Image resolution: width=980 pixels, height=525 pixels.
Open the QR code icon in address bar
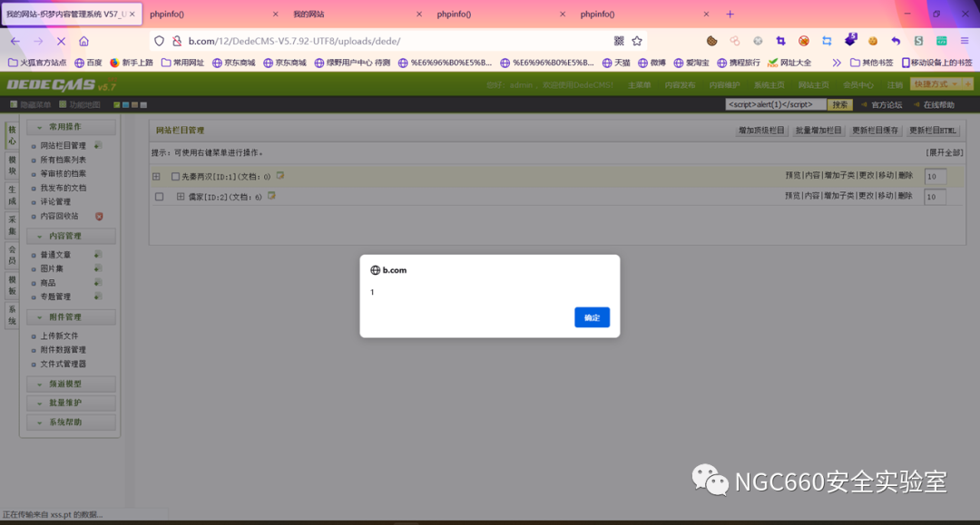pos(619,41)
